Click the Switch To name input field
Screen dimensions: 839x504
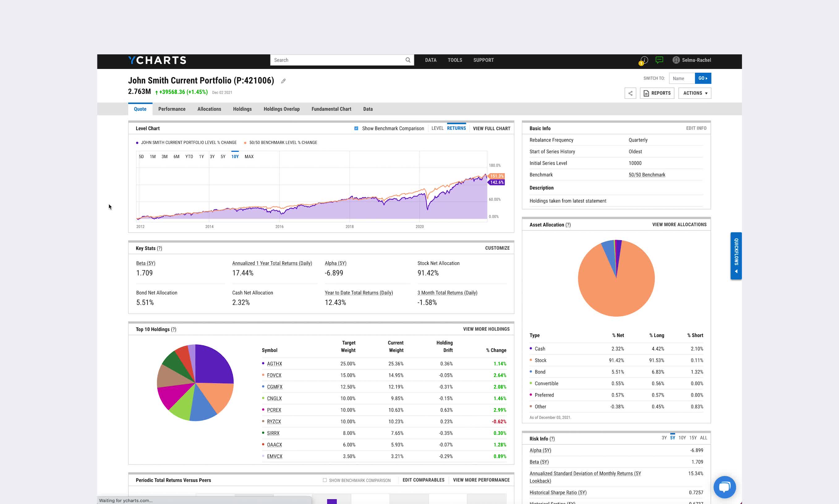pos(682,78)
